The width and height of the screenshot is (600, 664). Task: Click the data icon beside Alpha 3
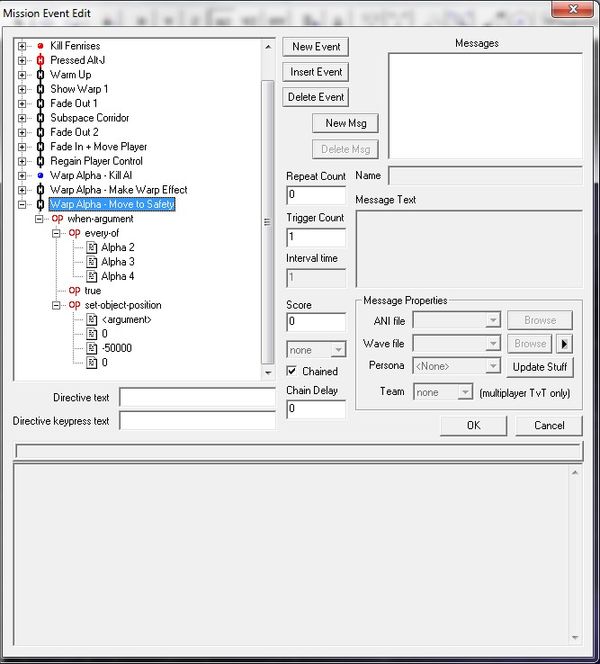(x=92, y=261)
